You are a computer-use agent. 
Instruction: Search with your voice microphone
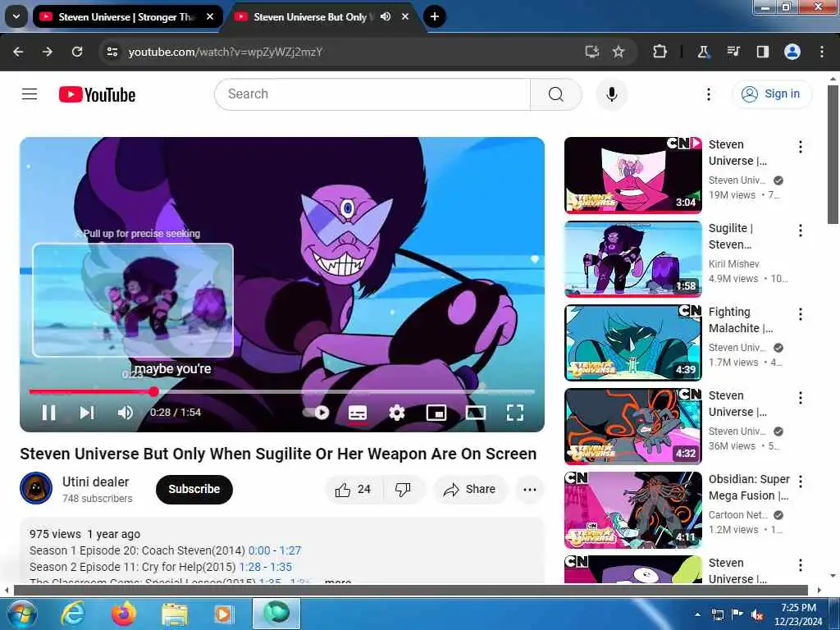click(x=612, y=94)
